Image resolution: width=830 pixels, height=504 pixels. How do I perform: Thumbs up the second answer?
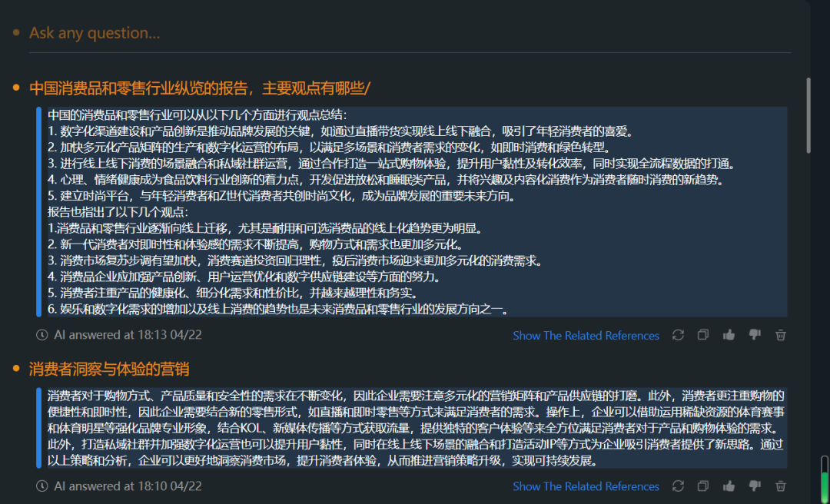pyautogui.click(x=729, y=486)
